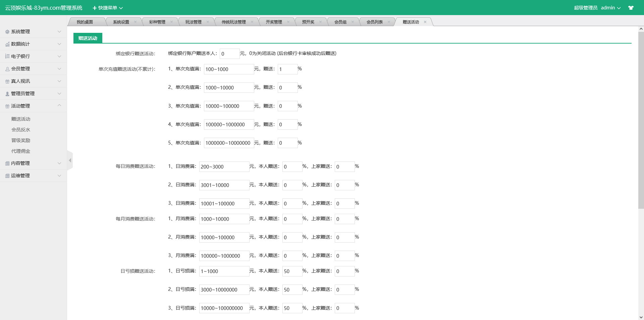
Task: Open the admin account dropdown
Action: pos(610,8)
